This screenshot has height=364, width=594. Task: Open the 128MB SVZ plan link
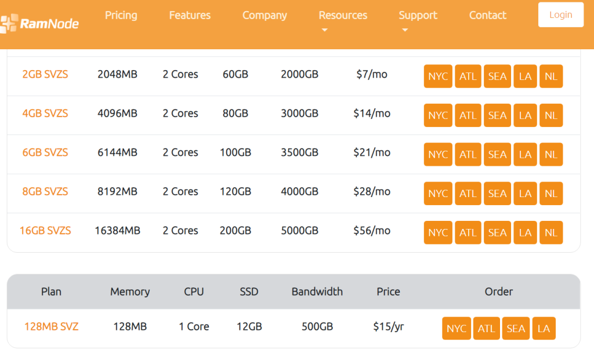(x=51, y=327)
